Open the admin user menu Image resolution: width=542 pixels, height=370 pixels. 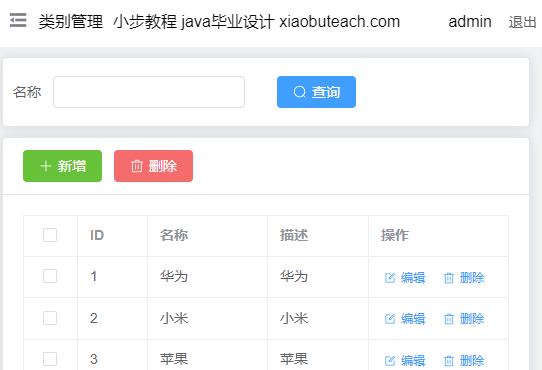coord(470,22)
